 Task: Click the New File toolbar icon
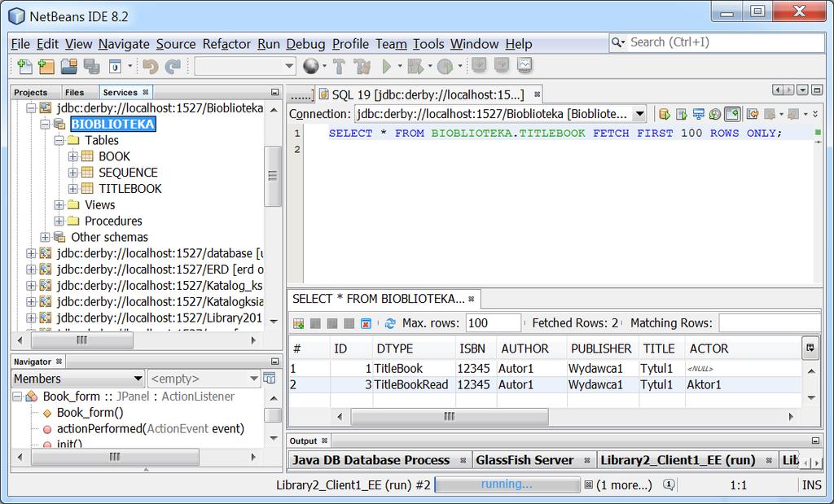(x=24, y=67)
